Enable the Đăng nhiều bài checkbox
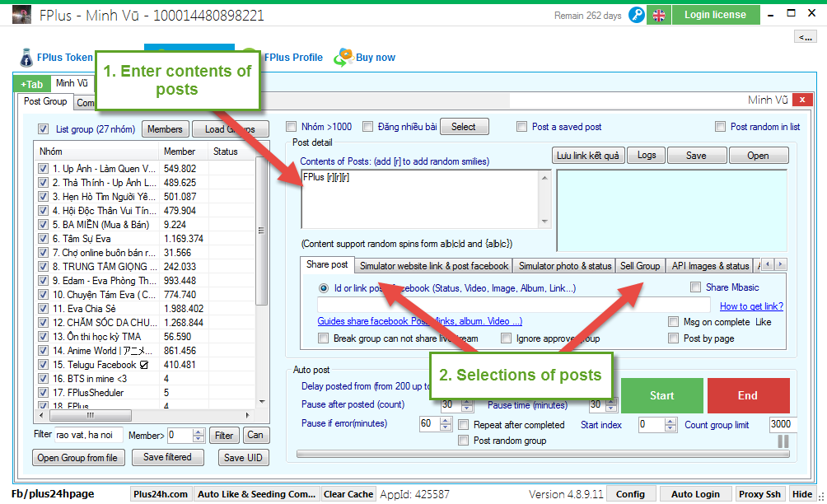The image size is (827, 504). (x=367, y=127)
